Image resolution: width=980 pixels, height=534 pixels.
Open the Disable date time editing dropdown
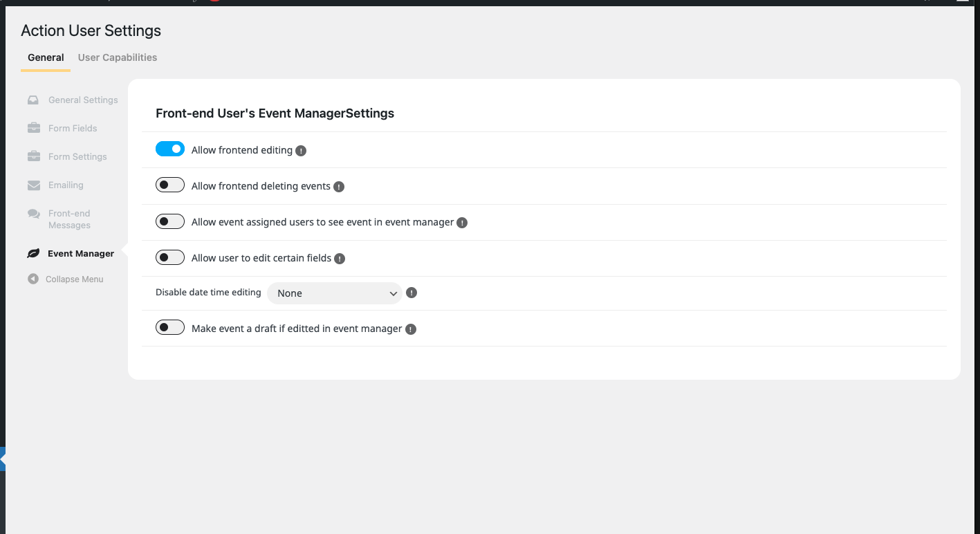coord(335,293)
